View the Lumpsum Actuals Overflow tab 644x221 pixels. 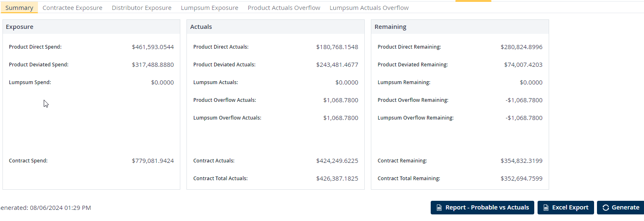[x=369, y=8]
